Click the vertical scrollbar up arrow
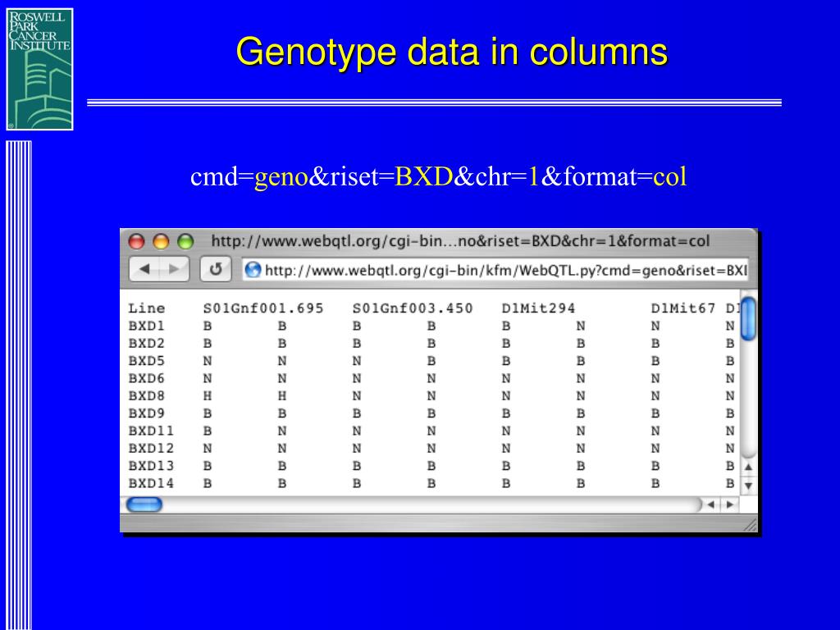The image size is (840, 630). 748,467
